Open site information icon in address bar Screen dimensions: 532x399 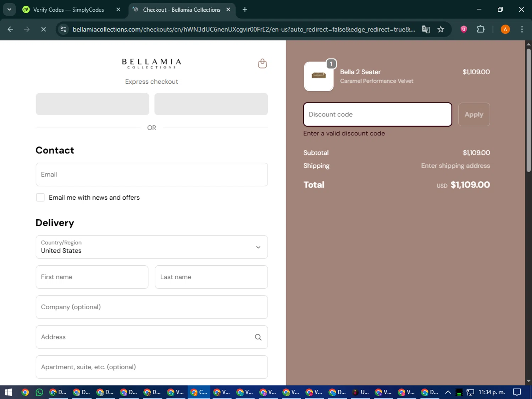[63, 29]
